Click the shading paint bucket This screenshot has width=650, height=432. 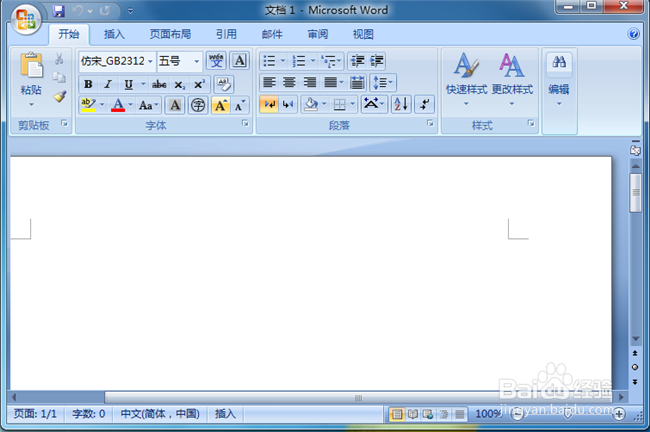311,104
